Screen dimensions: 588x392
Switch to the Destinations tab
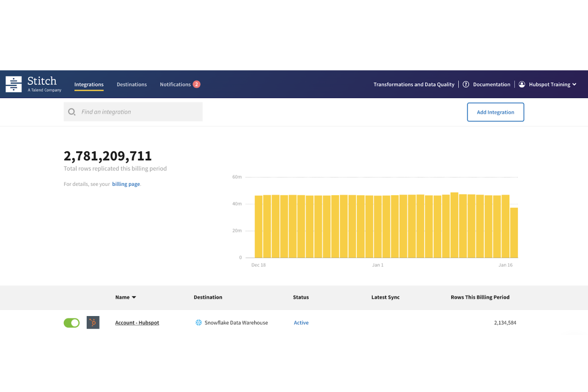click(132, 84)
